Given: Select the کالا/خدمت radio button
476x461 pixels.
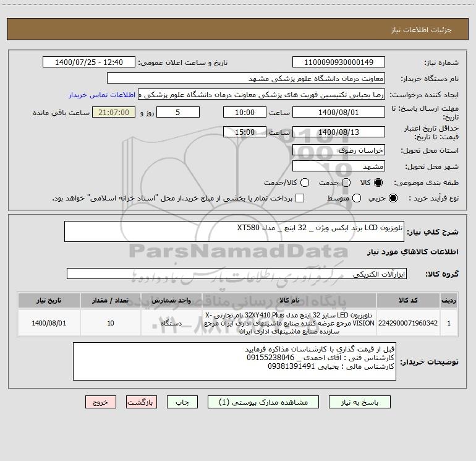Looking at the screenshot, I should [x=305, y=183].
